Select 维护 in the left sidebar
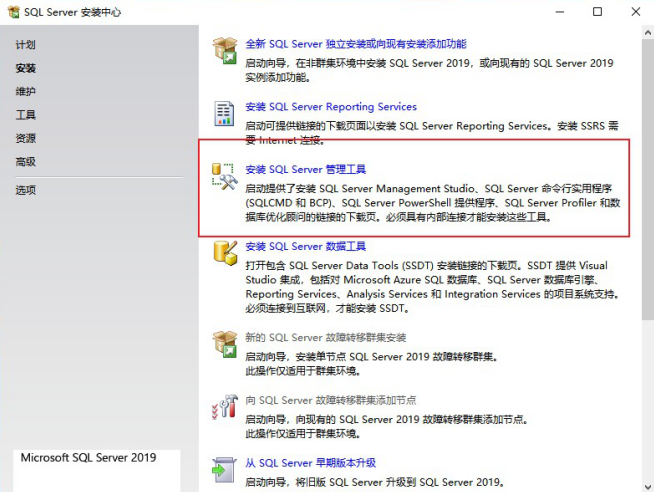Screen dimensions: 654x492 point(25,91)
